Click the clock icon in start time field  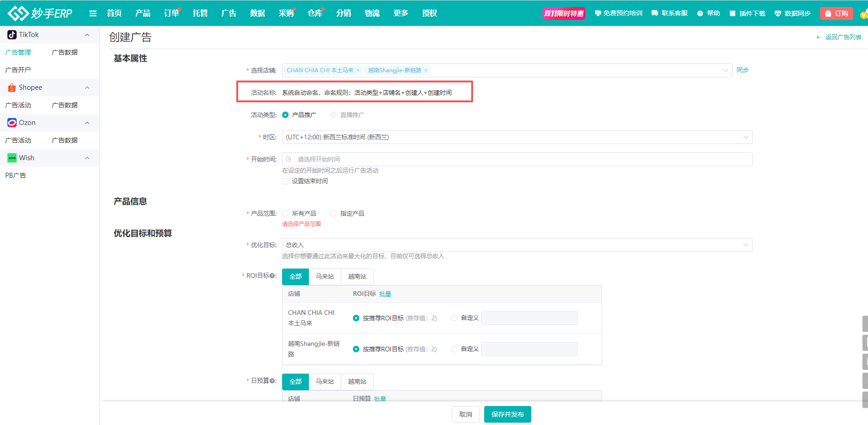pos(289,159)
